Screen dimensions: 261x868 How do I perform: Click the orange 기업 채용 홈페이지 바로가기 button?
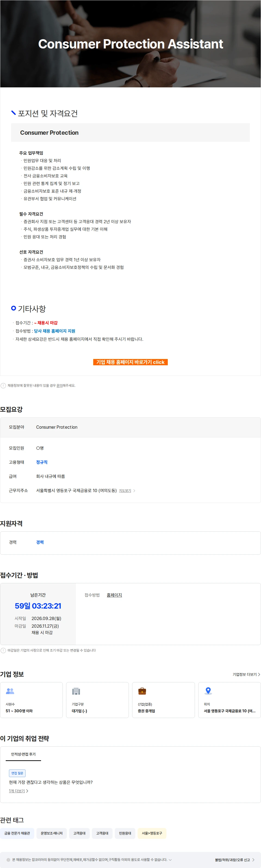(130, 362)
